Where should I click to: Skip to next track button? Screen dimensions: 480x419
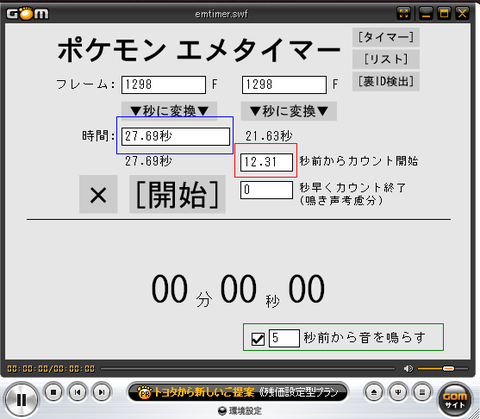coord(102,392)
